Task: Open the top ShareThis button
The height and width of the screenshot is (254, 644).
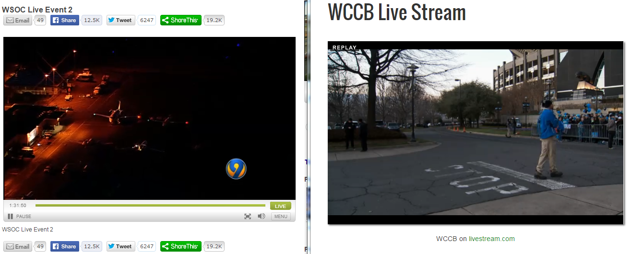Action: [181, 20]
